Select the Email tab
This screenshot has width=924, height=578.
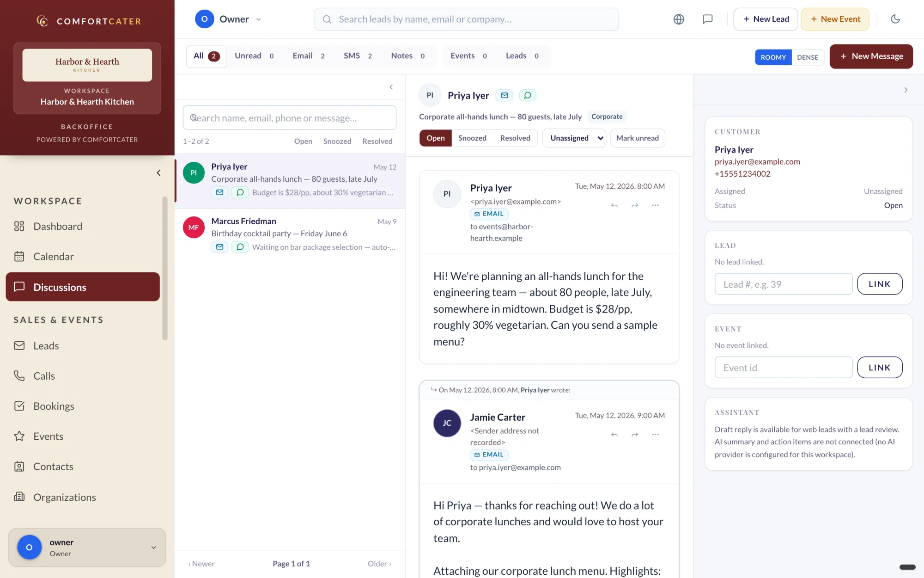pyautogui.click(x=308, y=56)
